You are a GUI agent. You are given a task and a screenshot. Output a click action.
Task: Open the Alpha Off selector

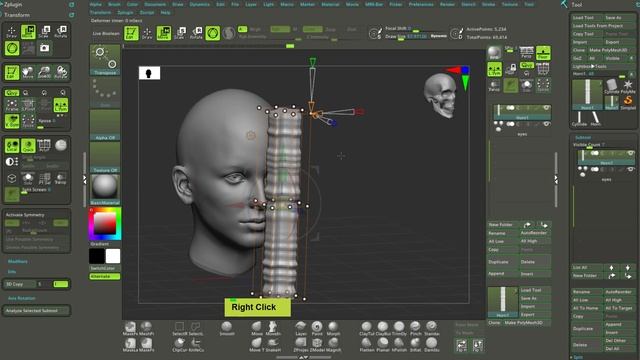pyautogui.click(x=105, y=125)
